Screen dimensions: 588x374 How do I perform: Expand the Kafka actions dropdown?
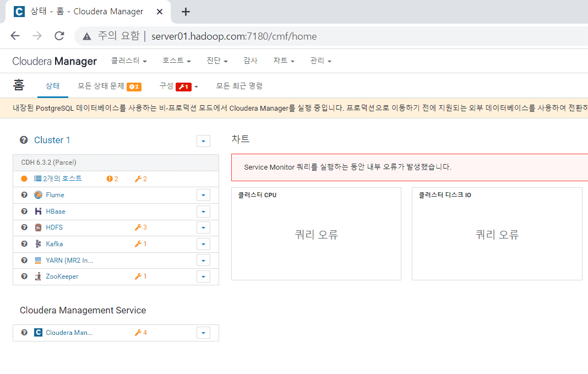click(x=203, y=244)
